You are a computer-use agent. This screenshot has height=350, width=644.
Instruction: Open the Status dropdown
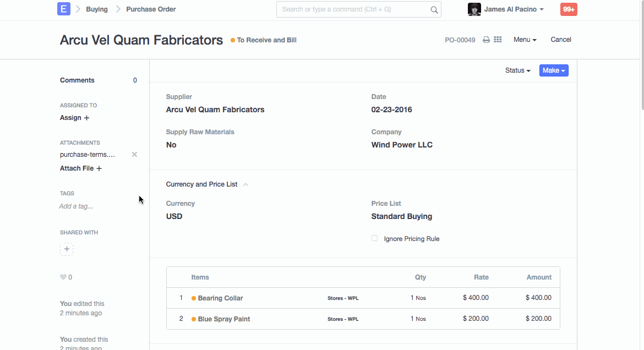point(517,70)
